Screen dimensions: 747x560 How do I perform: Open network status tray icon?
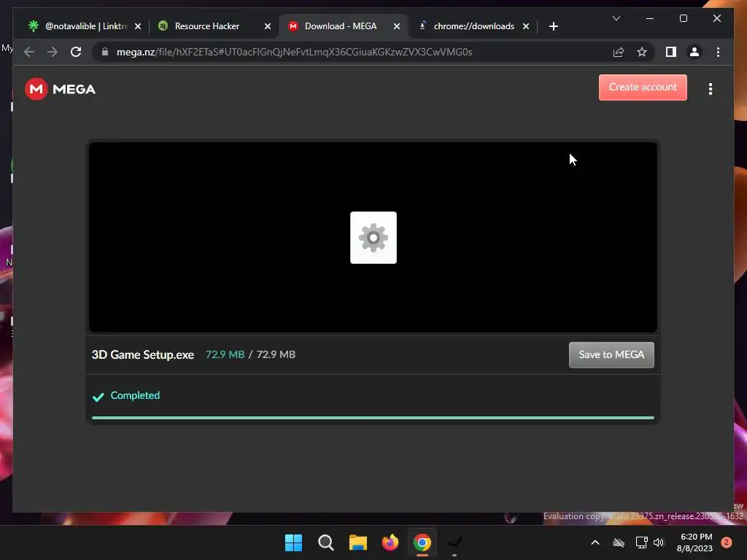[x=641, y=542]
